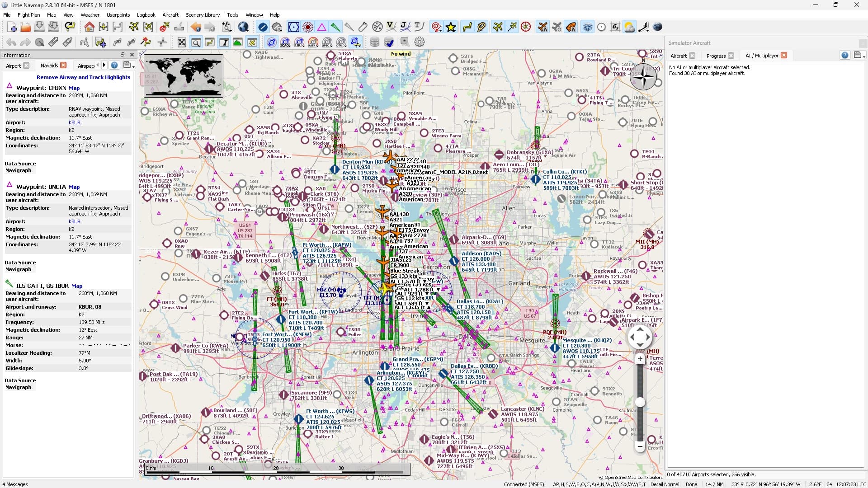868x488 pixels.
Task: Go back in map position history
Action: point(196,27)
